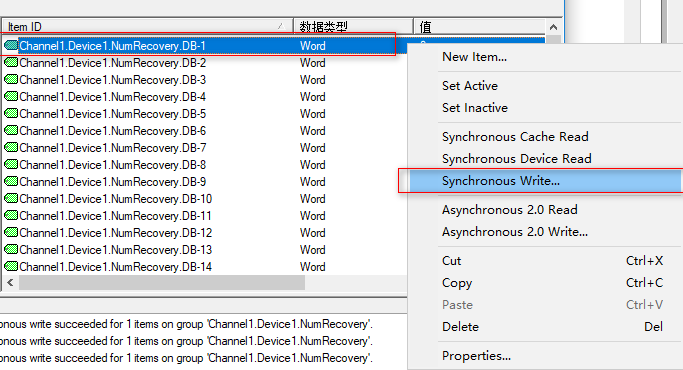Select item Channel1.Device1.NumRecovery.DB-4
This screenshot has width=683, height=370.
[112, 96]
